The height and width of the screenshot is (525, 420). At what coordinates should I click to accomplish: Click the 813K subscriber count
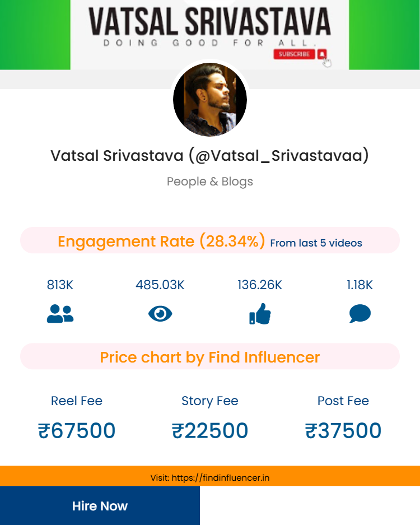[x=60, y=285]
